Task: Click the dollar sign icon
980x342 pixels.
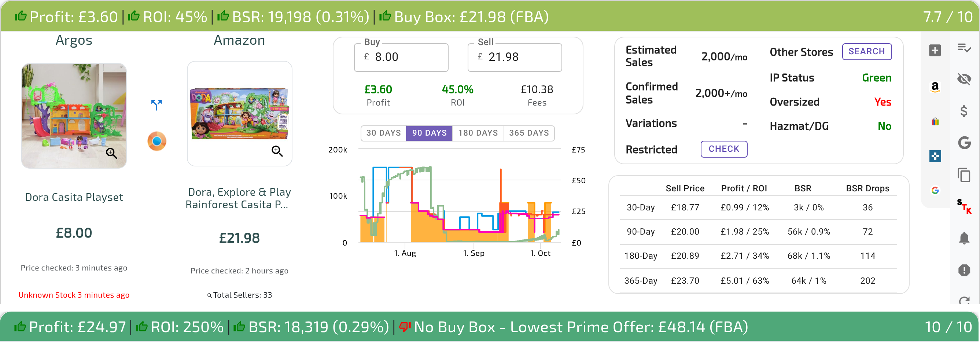Action: pos(964,111)
